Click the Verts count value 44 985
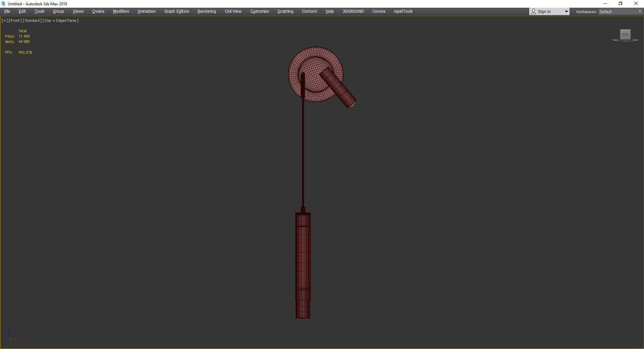644x349 pixels. 24,42
